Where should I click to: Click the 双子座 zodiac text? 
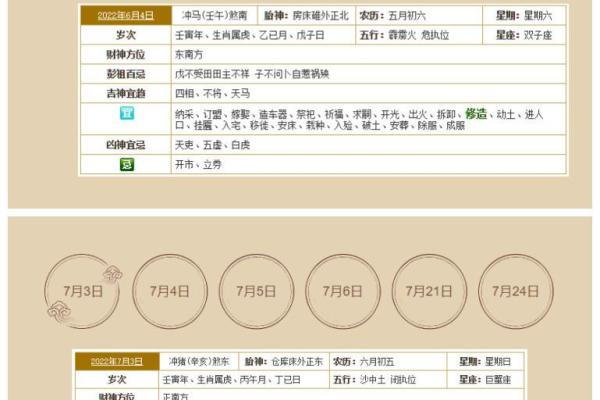point(542,35)
